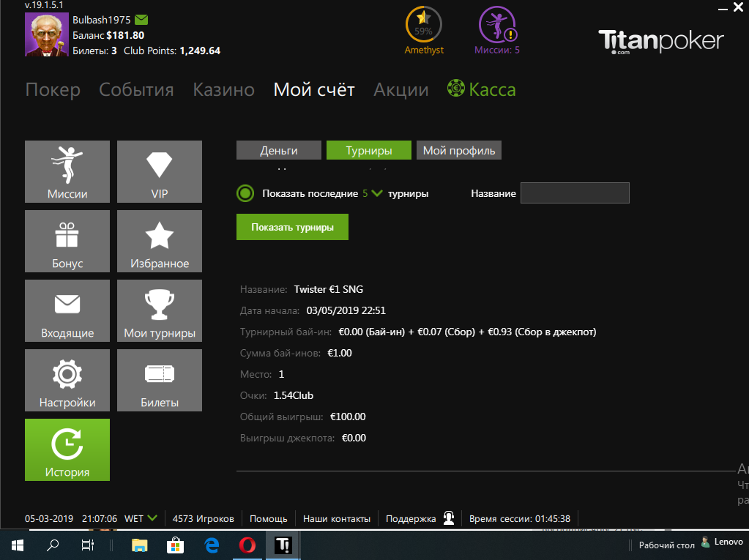Click the Titan Poker taskbar icon
This screenshot has height=560, width=749.
[x=283, y=545]
